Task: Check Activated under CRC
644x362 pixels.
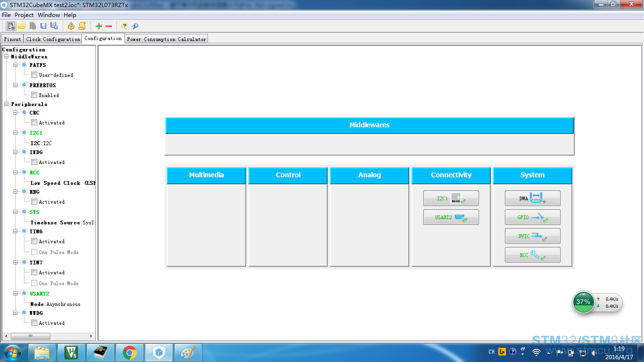Action: (x=34, y=123)
